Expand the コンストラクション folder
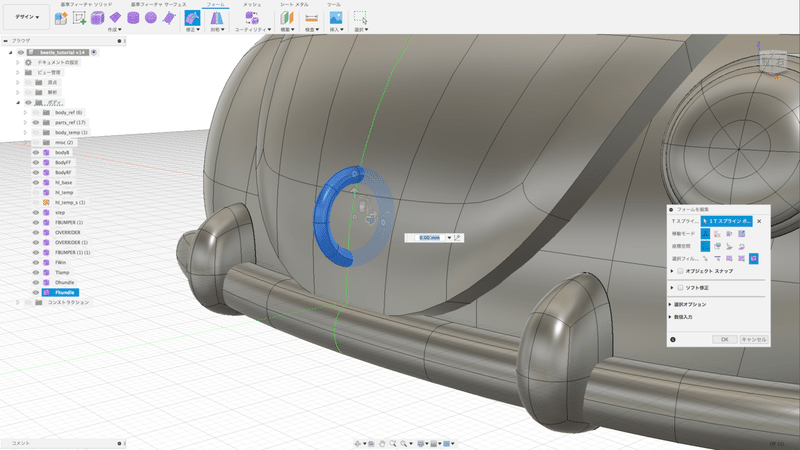 click(17, 302)
